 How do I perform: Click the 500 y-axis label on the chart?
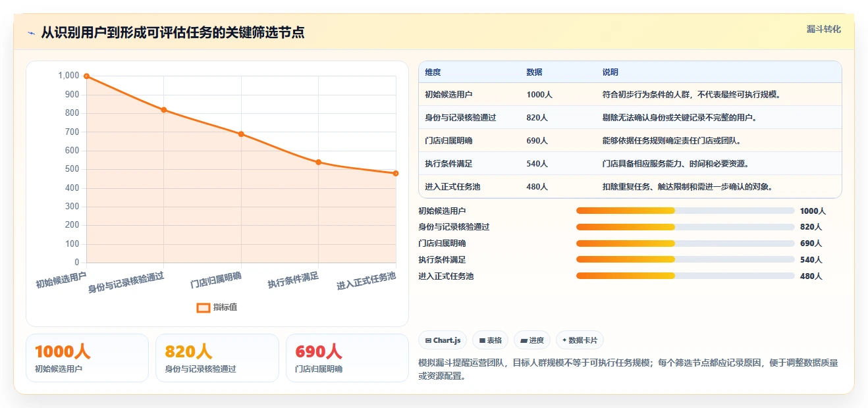tap(72, 169)
